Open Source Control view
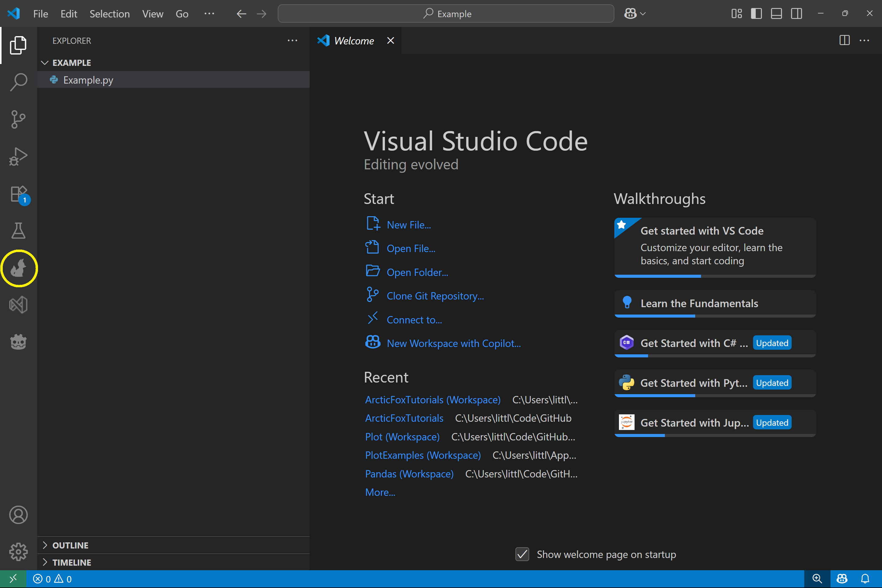 (18, 119)
